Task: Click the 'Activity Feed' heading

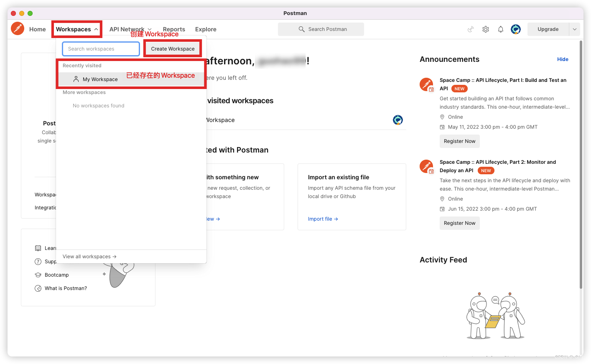Action: (443, 260)
